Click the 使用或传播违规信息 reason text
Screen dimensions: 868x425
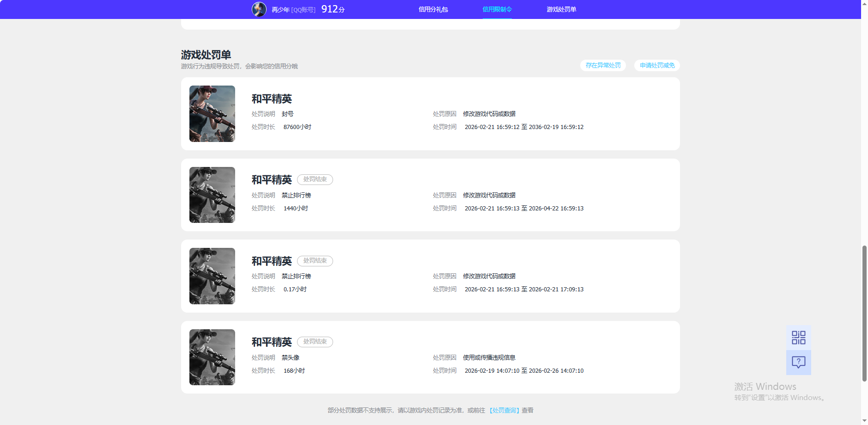click(489, 357)
